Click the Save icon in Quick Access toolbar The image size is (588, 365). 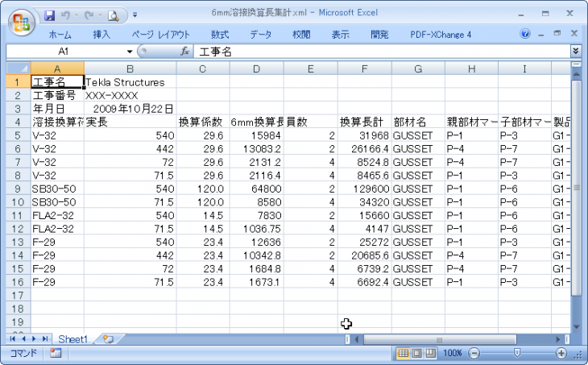[50, 15]
